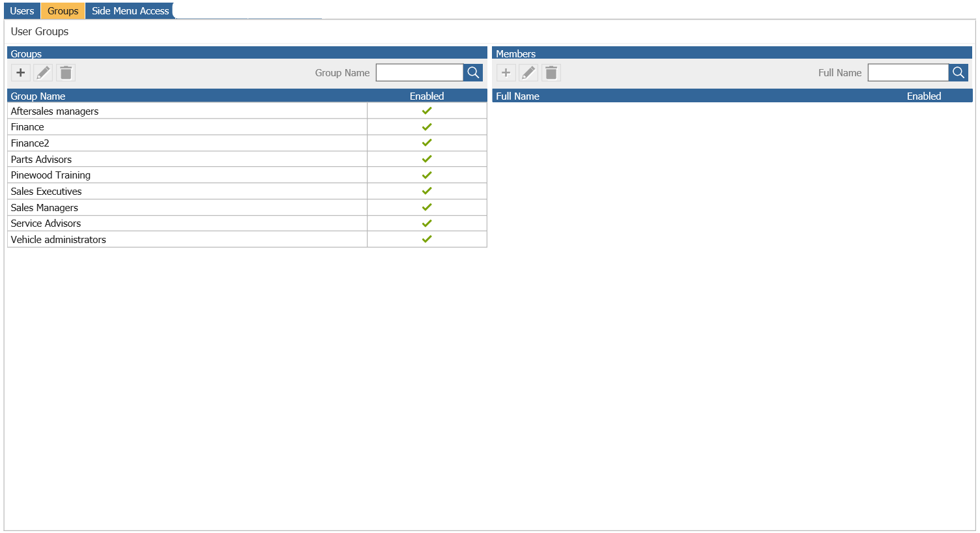
Task: Select the edit pencil icon in Groups panel
Action: tap(43, 72)
